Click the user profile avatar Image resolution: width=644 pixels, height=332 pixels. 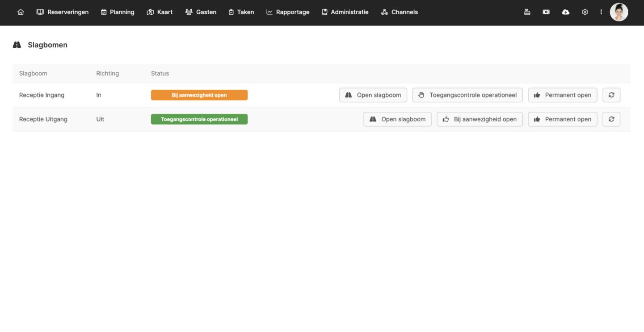coord(619,12)
